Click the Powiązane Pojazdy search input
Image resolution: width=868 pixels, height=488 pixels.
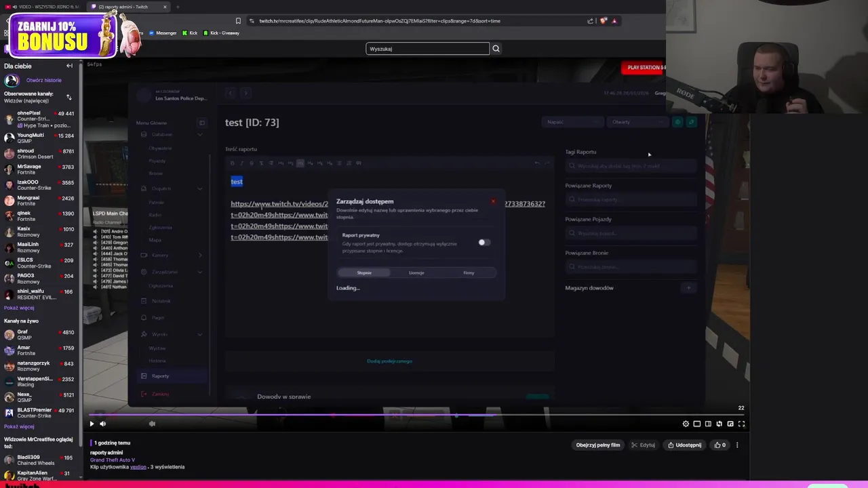coord(631,233)
